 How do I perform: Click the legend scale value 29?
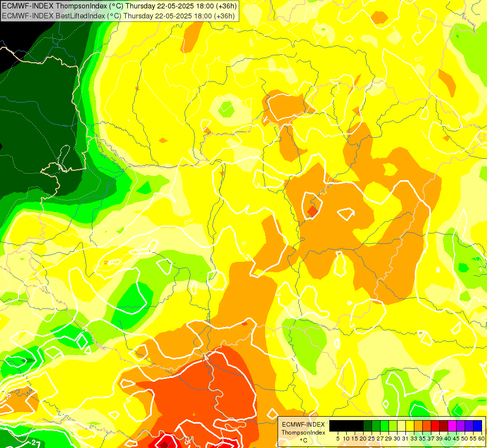click(x=389, y=439)
